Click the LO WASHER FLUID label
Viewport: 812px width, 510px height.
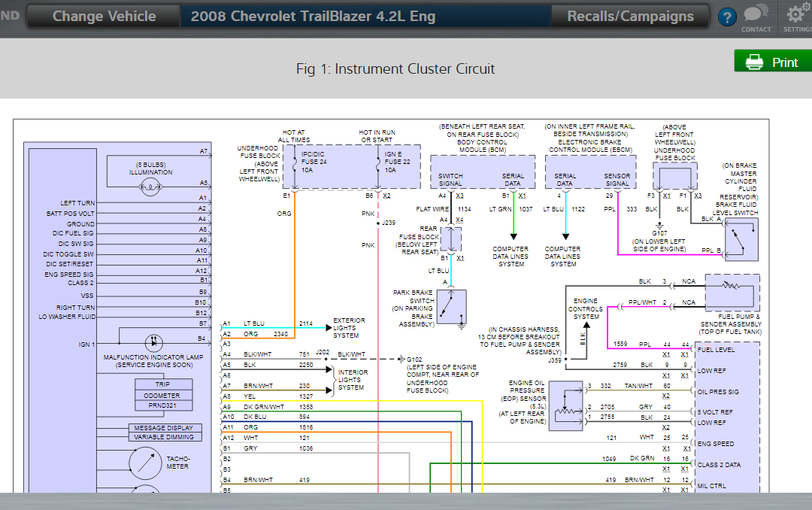pos(67,316)
